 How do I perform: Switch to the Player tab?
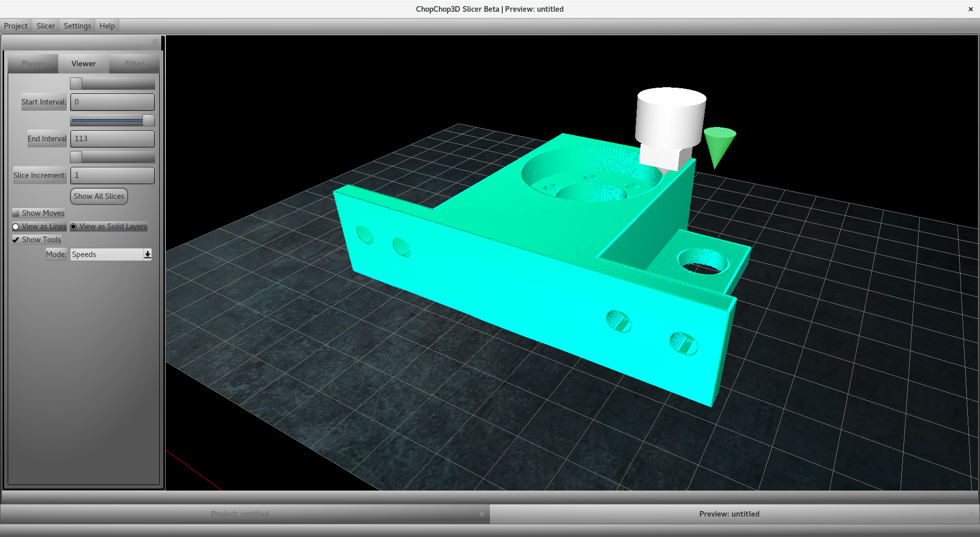coord(33,64)
